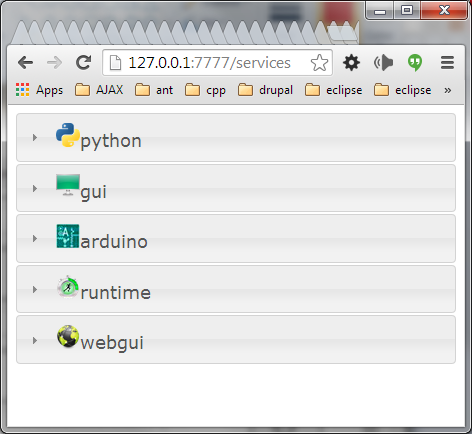The image size is (472, 434).
Task: Show more bookmarks via the chevron
Action: 448,90
